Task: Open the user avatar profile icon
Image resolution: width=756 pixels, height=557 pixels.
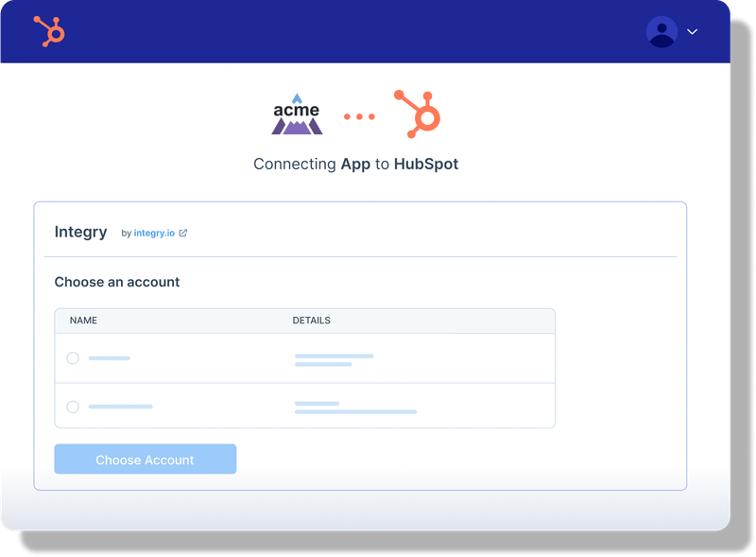Action: coord(661,32)
